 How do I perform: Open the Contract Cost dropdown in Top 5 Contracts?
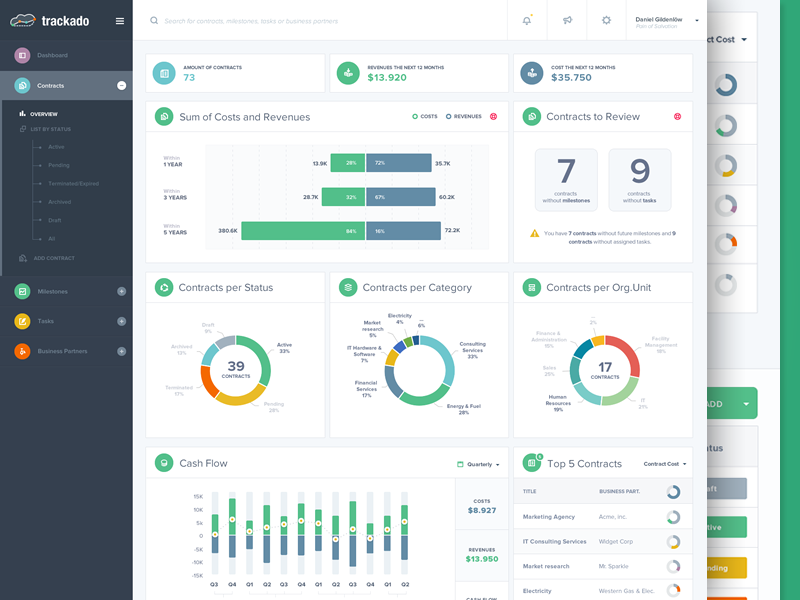click(664, 464)
